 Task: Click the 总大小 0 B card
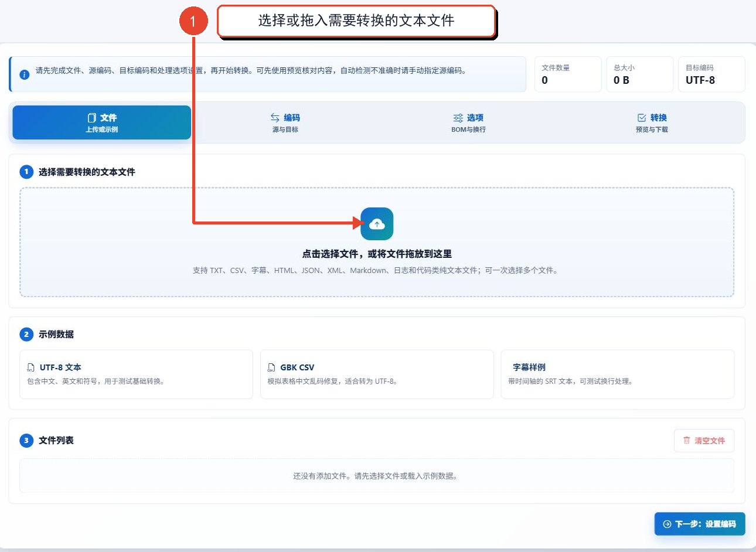(x=639, y=74)
